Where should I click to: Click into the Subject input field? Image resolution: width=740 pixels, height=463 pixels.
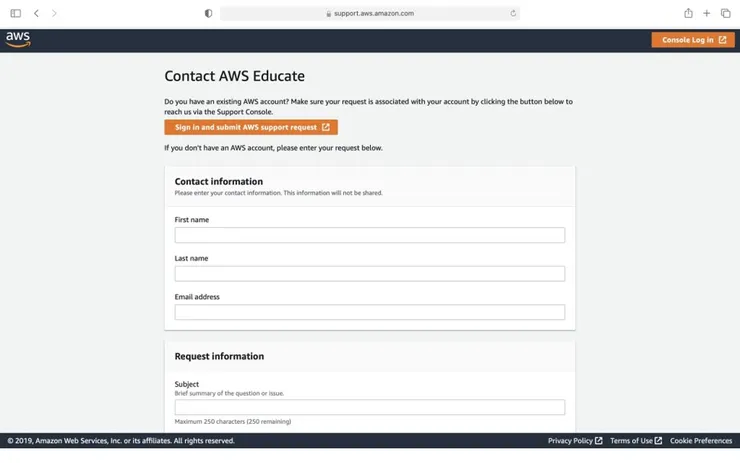369,407
